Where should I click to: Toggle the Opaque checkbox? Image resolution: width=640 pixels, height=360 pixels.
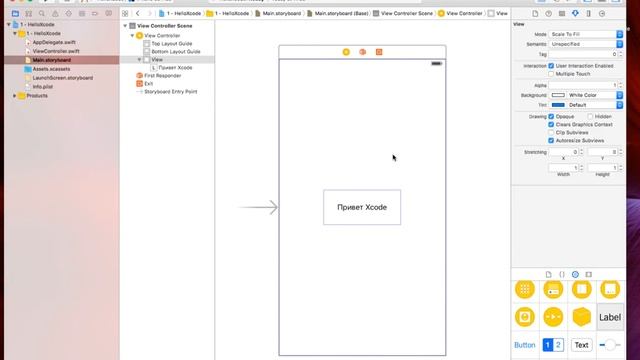[x=551, y=116]
